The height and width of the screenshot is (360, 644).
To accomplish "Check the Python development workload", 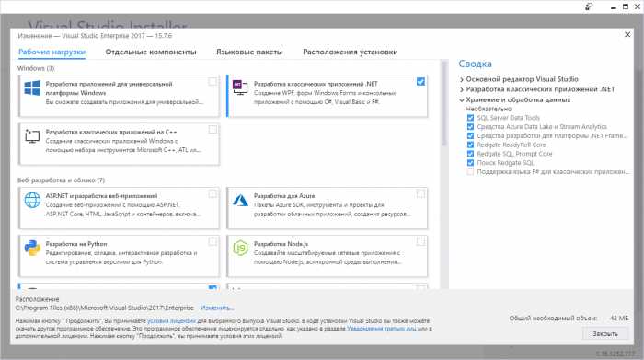I will pos(213,241).
